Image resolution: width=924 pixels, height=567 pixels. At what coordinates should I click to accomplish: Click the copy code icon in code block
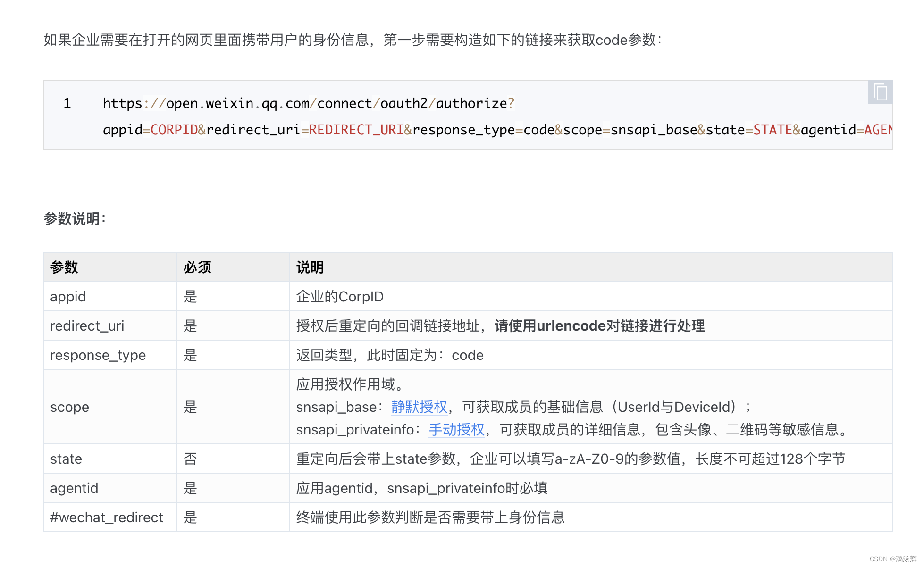tap(880, 92)
